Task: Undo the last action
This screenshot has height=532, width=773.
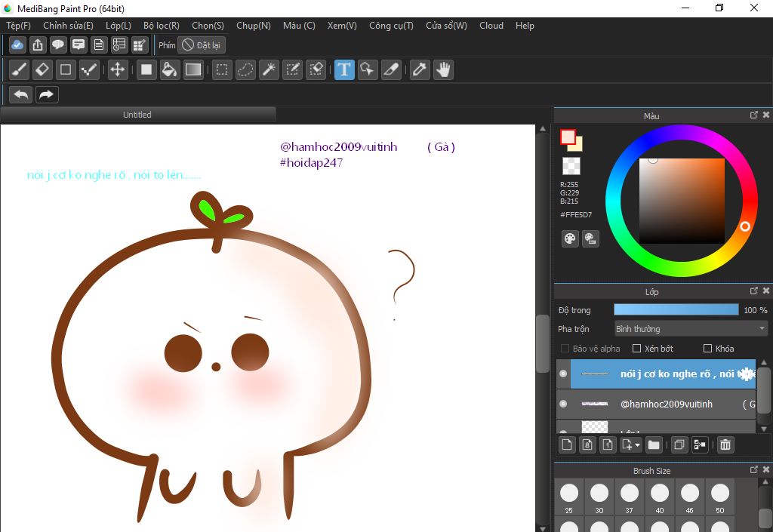Action: point(20,94)
